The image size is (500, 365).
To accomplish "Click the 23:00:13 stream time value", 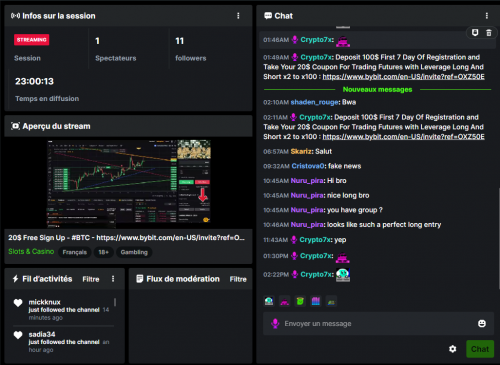I will click(x=34, y=81).
